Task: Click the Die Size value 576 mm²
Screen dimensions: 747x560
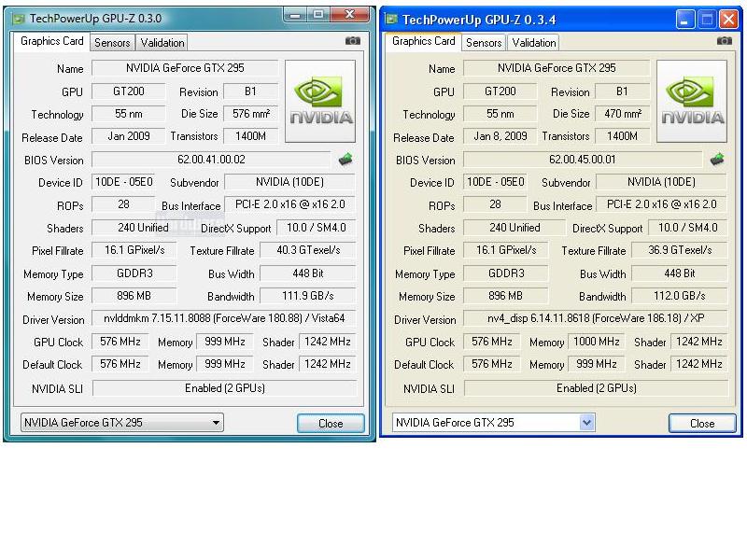Action: pos(250,114)
